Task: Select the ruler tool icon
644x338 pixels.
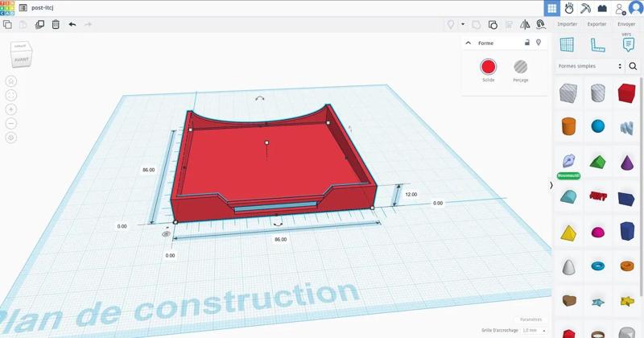Action: (x=597, y=45)
